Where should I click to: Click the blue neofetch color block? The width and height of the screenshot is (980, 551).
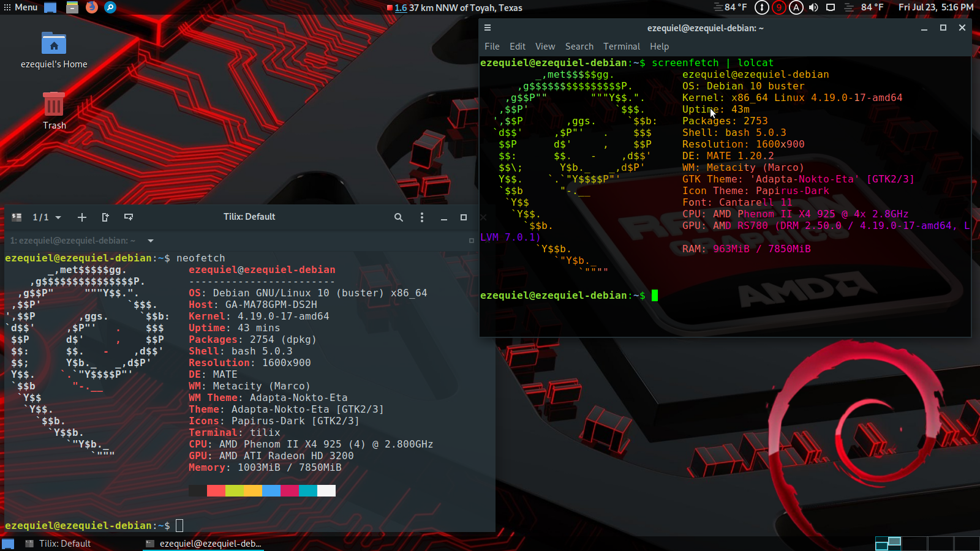271,490
